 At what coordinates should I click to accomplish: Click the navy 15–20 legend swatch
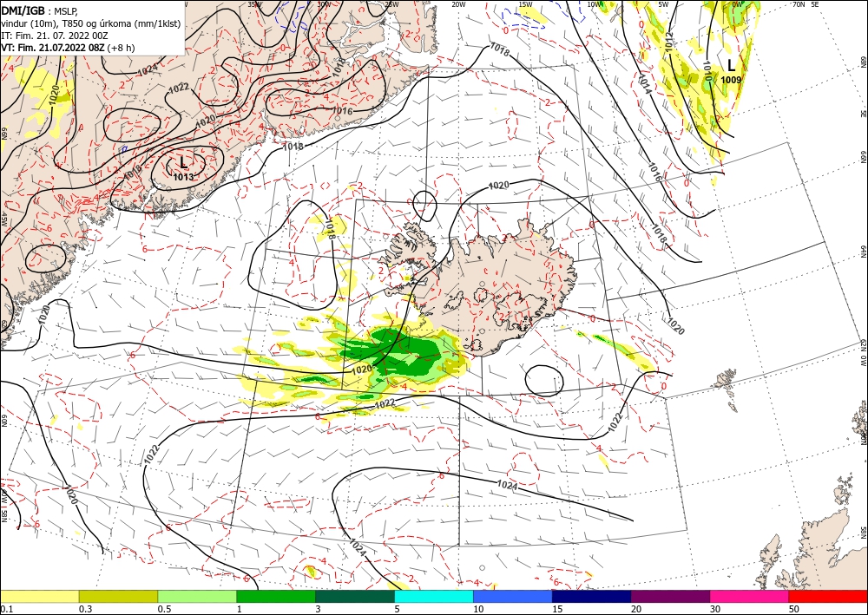pos(592,596)
